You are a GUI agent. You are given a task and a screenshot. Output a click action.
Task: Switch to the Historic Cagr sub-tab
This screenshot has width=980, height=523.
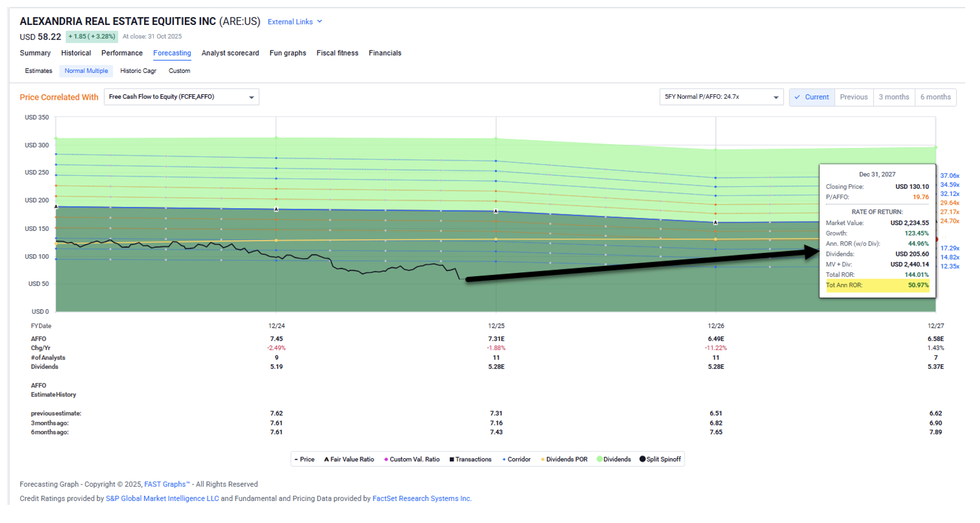pyautogui.click(x=138, y=71)
